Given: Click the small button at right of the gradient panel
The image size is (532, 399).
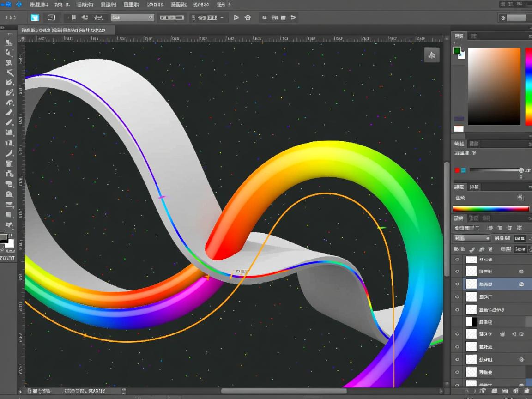Looking at the screenshot, I should (520, 197).
